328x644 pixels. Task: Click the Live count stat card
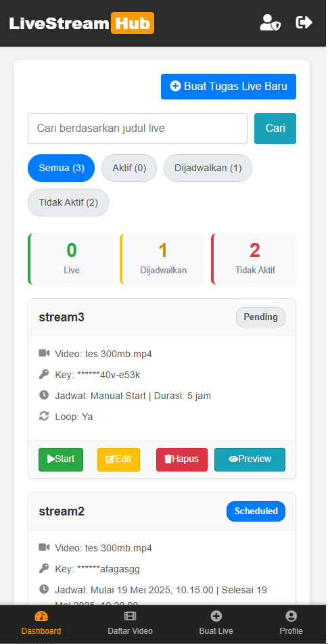pos(71,259)
